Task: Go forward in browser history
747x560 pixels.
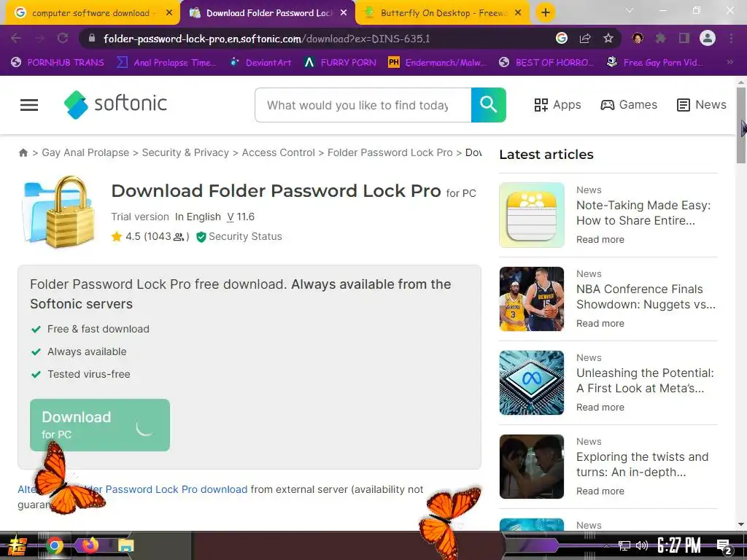Action: pyautogui.click(x=39, y=38)
